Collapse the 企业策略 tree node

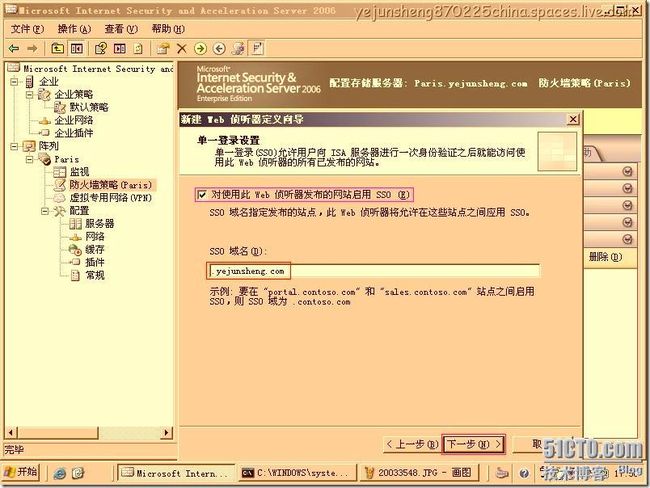(x=30, y=95)
